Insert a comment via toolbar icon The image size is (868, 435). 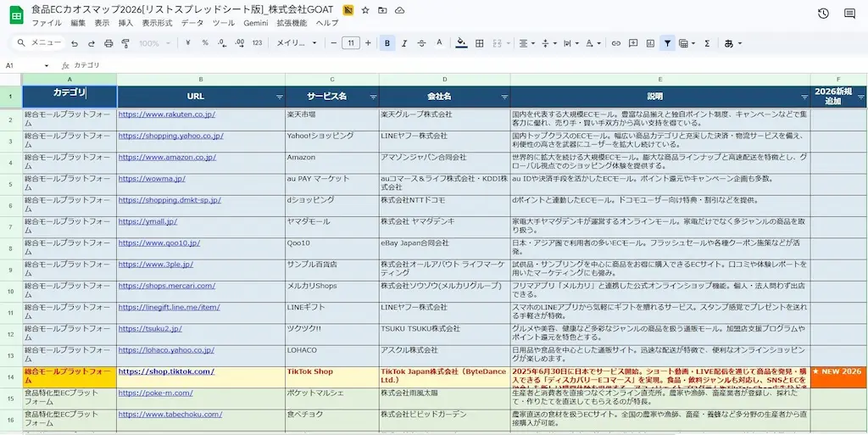point(633,43)
